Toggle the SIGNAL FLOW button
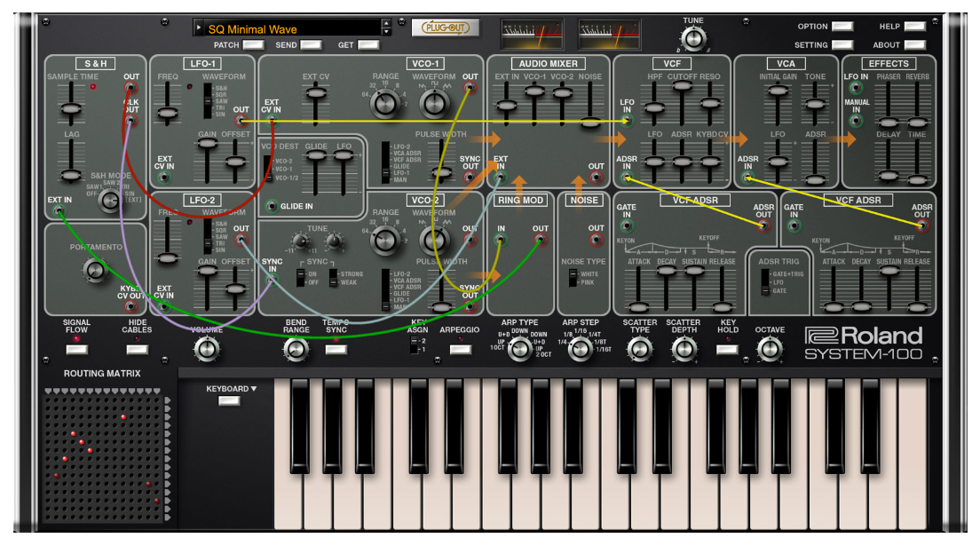980x546 pixels. [77, 350]
